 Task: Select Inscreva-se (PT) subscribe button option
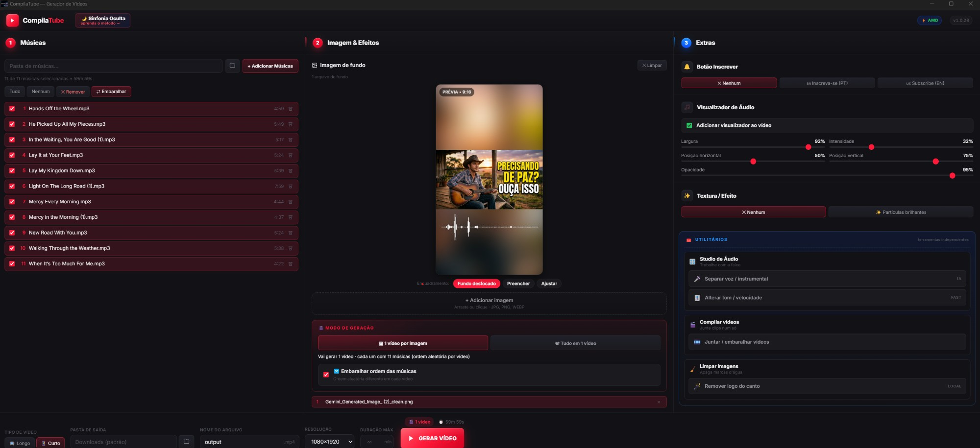pos(827,83)
